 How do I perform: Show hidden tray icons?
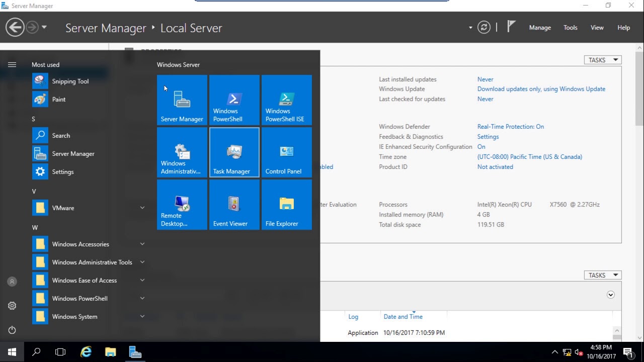554,352
